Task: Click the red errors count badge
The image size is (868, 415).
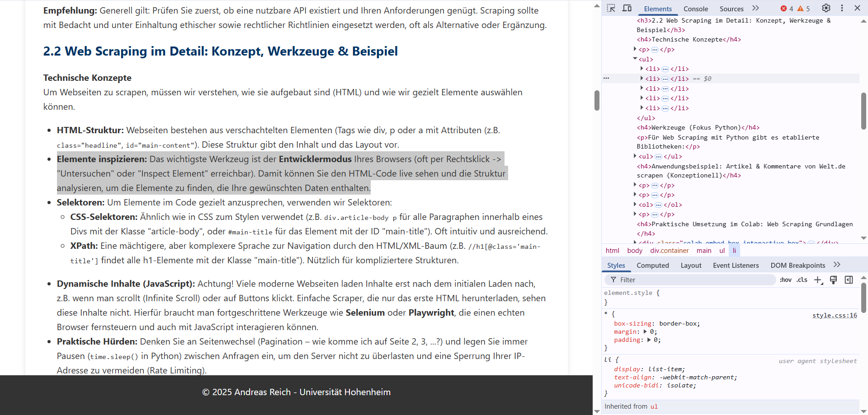Action: pos(787,9)
